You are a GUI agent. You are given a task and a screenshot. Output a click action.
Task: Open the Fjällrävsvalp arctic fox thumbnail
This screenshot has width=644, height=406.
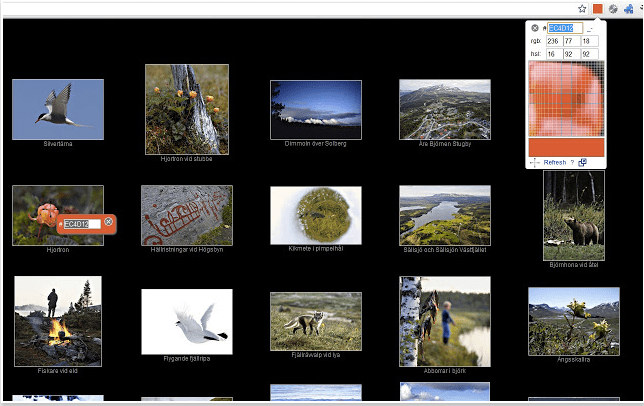point(316,321)
